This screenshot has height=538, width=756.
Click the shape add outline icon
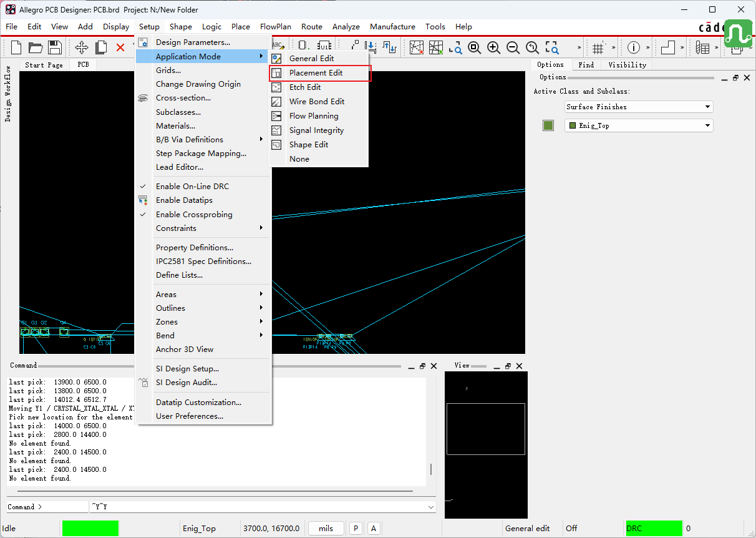tap(668, 47)
